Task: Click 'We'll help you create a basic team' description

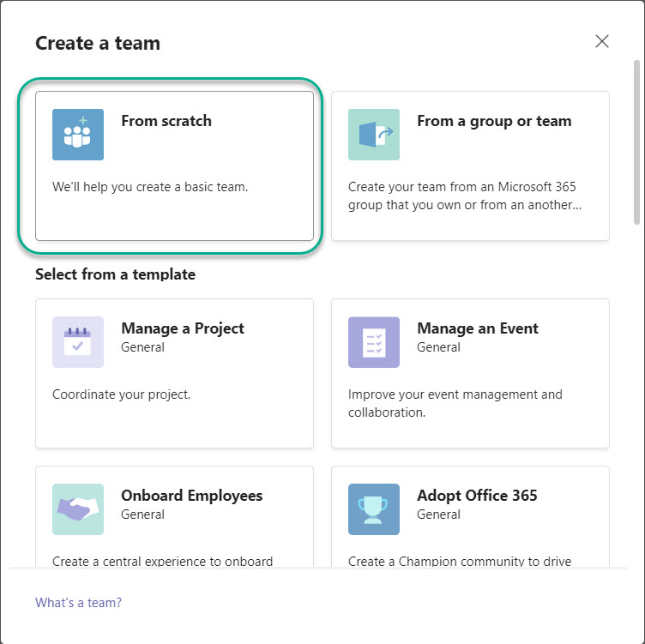Action: tap(150, 187)
